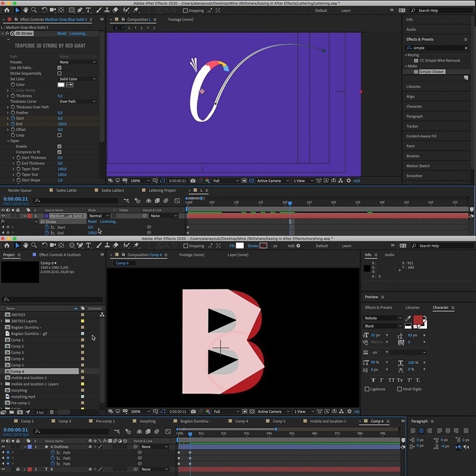The width and height of the screenshot is (476, 476).
Task: Clear the 'simple' effects search with X
Action: (x=466, y=48)
